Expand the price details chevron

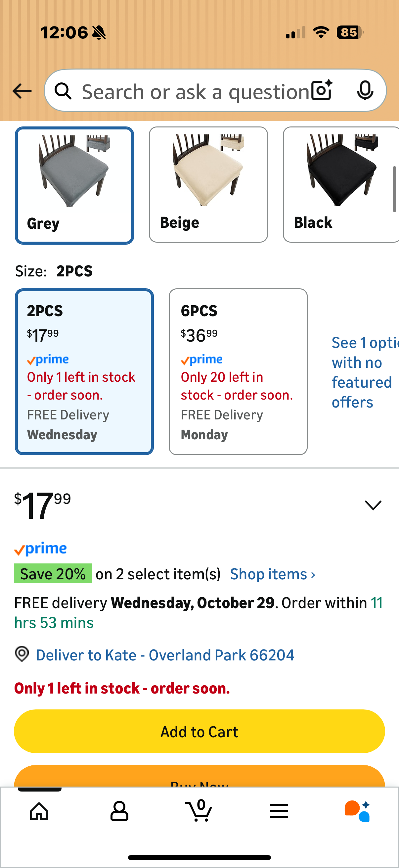click(x=373, y=505)
